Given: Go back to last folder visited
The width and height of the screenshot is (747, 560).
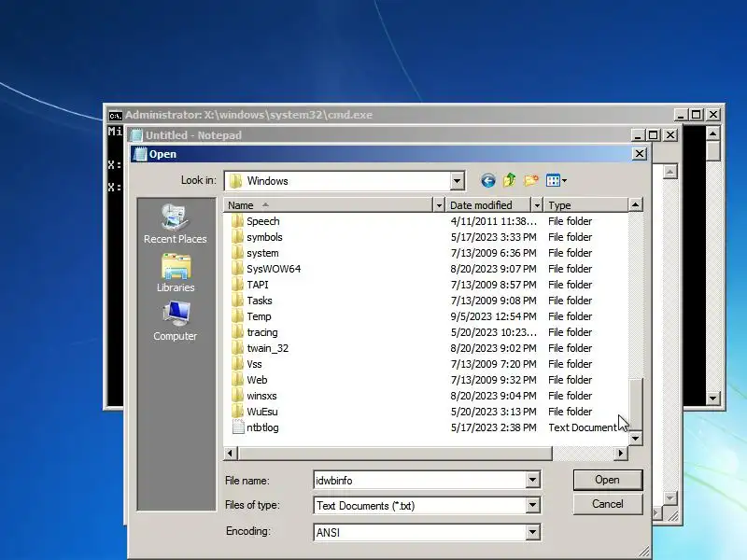Looking at the screenshot, I should pos(487,180).
